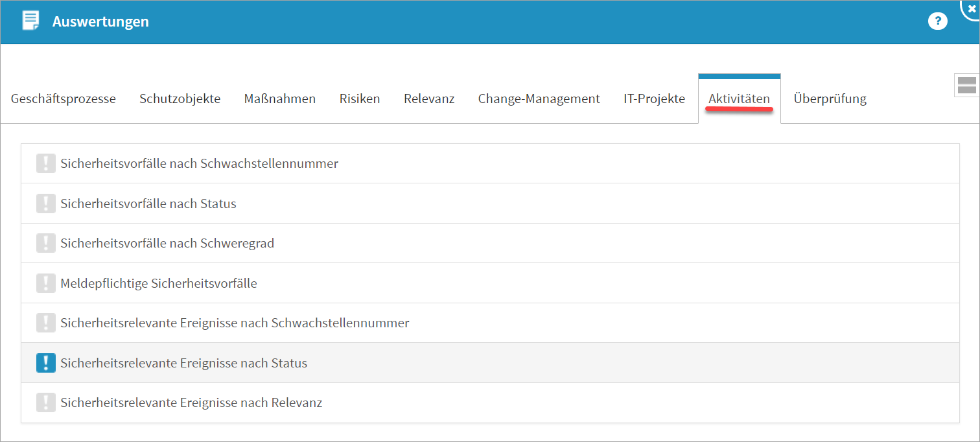Click the help question mark icon

(x=937, y=21)
